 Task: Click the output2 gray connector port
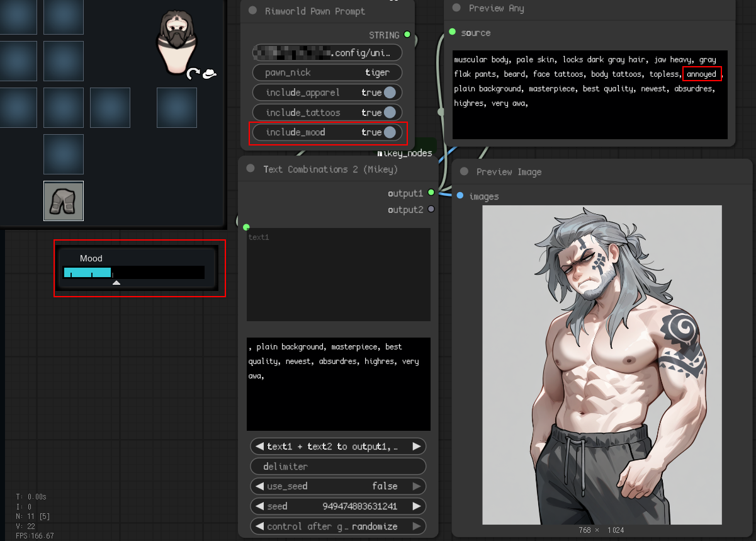pos(431,209)
